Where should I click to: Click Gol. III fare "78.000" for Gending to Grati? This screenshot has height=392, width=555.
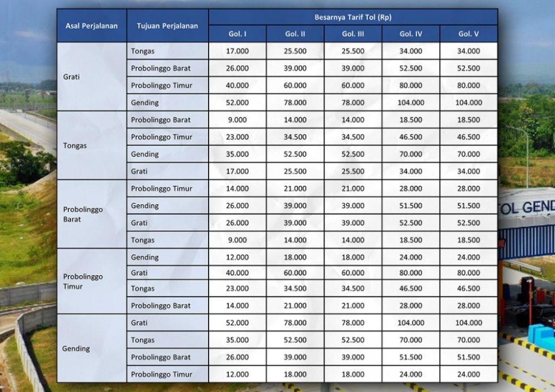pyautogui.click(x=353, y=323)
